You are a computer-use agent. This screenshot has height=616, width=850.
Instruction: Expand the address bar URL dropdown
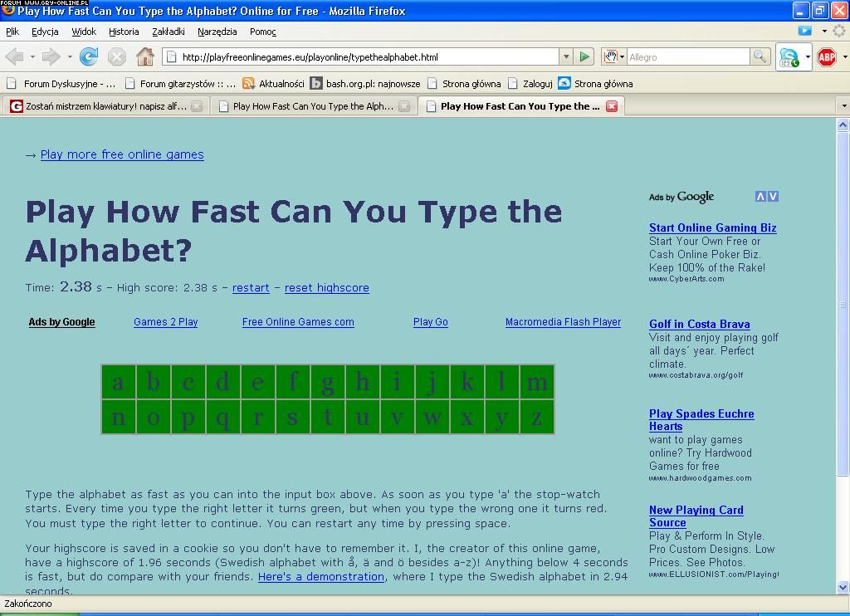(x=566, y=56)
